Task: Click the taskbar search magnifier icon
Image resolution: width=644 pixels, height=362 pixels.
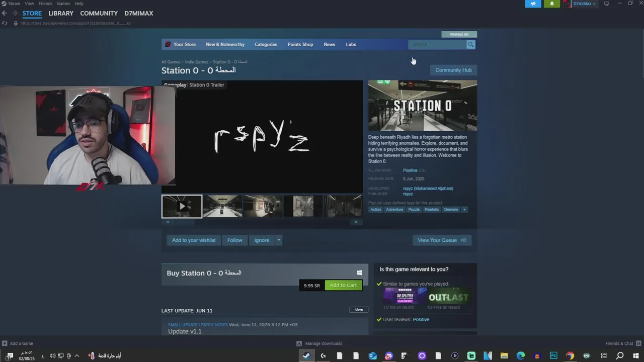Action: (620, 355)
